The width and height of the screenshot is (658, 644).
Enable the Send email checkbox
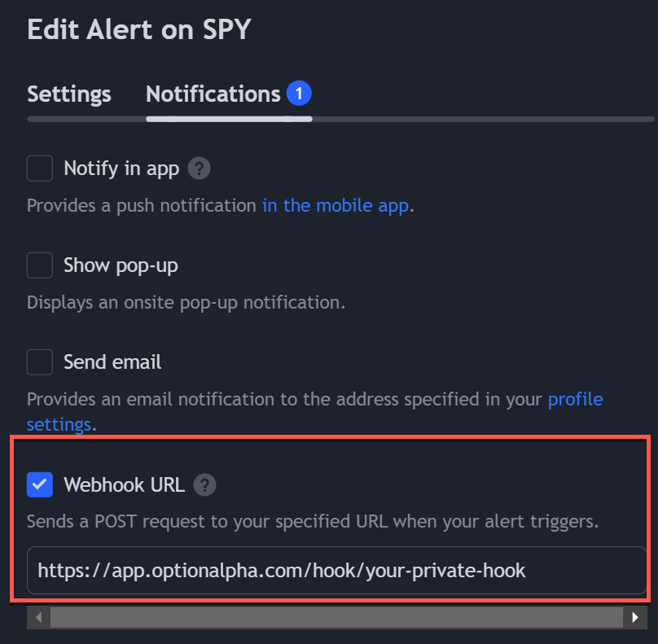(40, 361)
